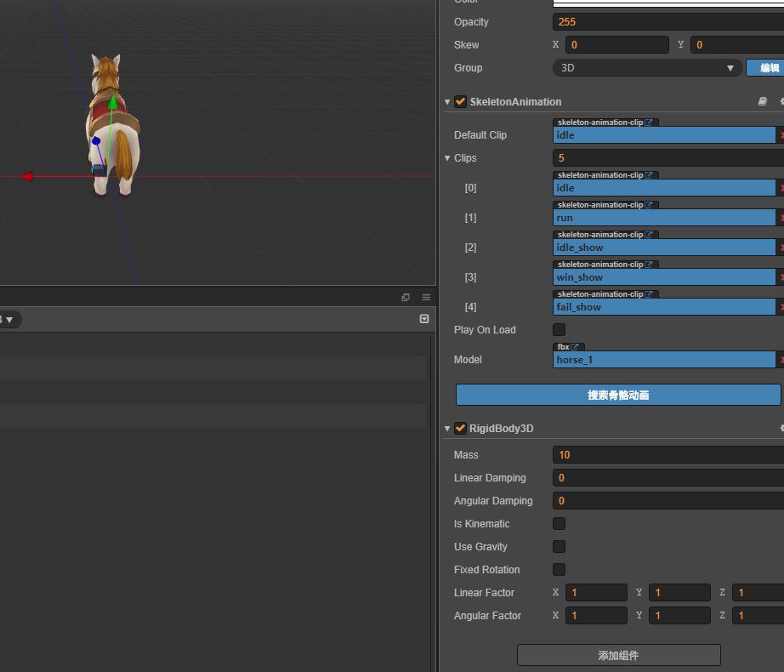784x672 pixels.
Task: Select clip [0] idle asset field
Action: pos(664,188)
